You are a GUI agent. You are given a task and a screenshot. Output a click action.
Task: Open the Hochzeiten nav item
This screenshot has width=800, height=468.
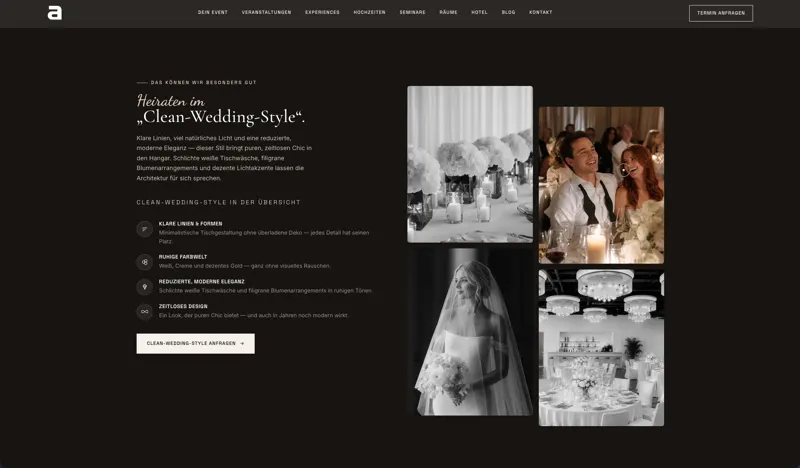pos(369,12)
